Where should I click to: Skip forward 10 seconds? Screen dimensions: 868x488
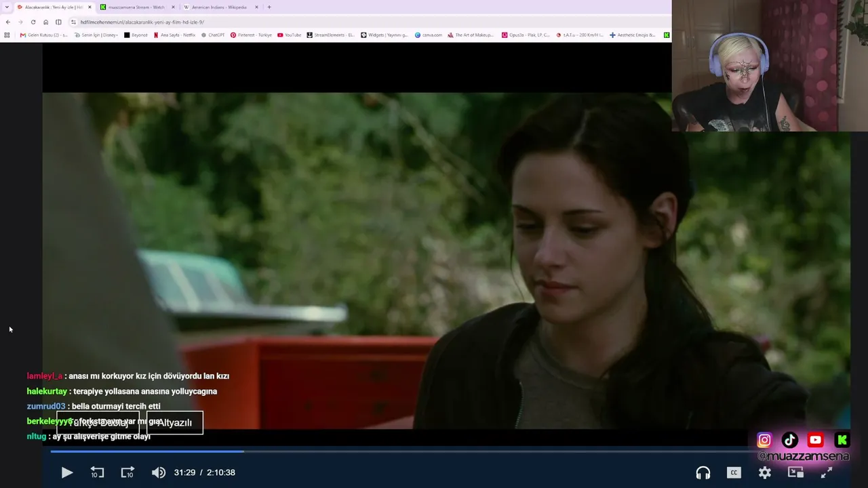[x=127, y=472]
